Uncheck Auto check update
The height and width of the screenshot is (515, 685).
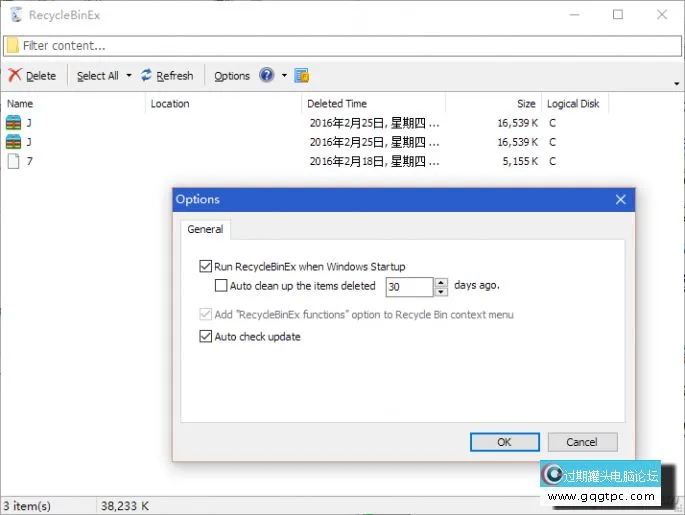point(206,337)
